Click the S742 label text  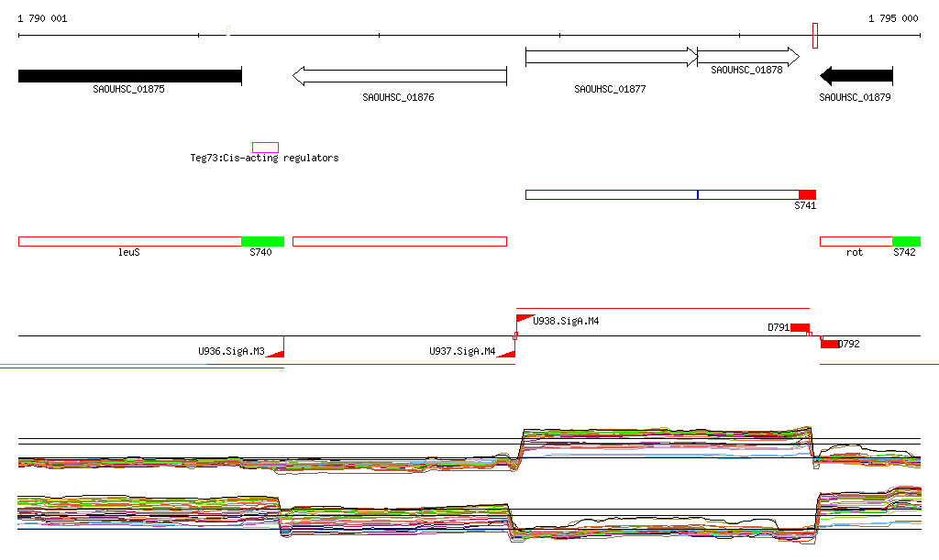click(x=904, y=252)
